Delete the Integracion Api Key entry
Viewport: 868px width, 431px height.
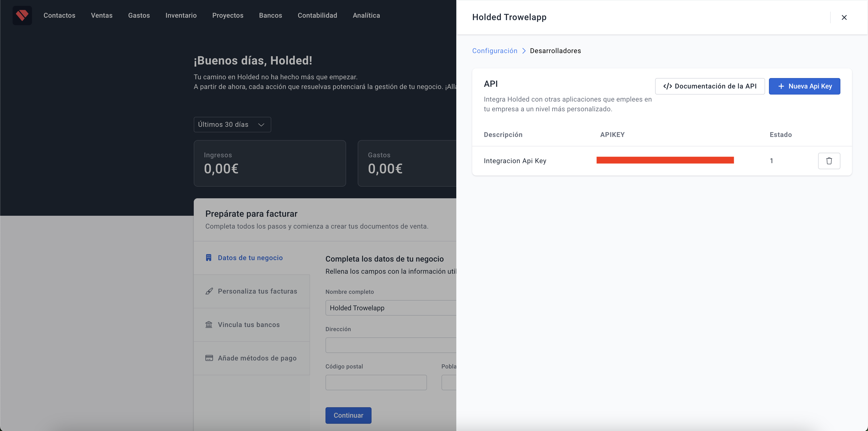[829, 161]
